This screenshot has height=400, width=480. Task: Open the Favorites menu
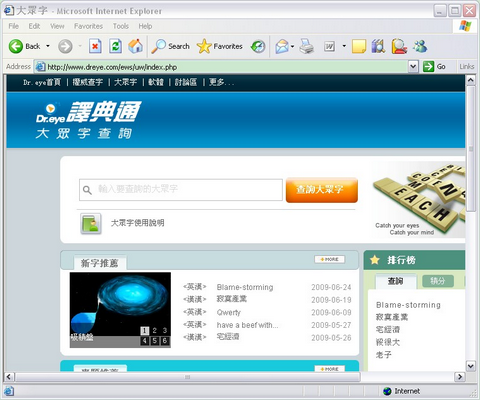[88, 26]
